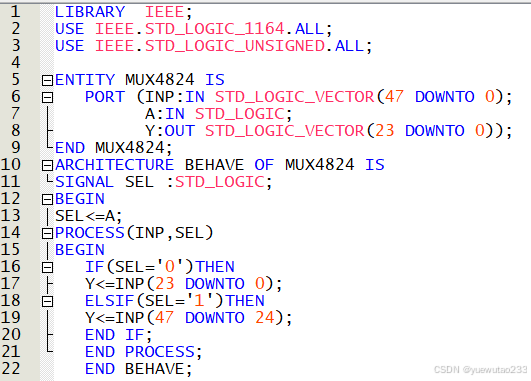Click END IF on line 20
Screen dimensions: 531x381
(x=115, y=335)
